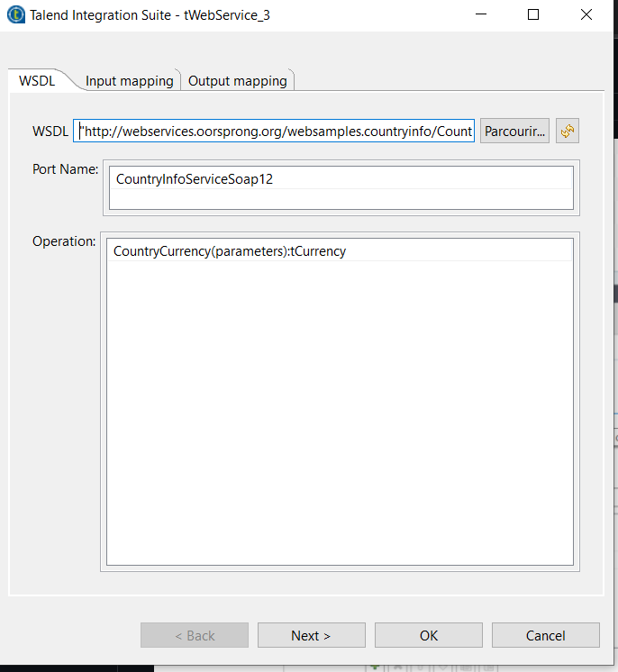Open the Input mapping tab
The height and width of the screenshot is (672, 618).
[130, 80]
